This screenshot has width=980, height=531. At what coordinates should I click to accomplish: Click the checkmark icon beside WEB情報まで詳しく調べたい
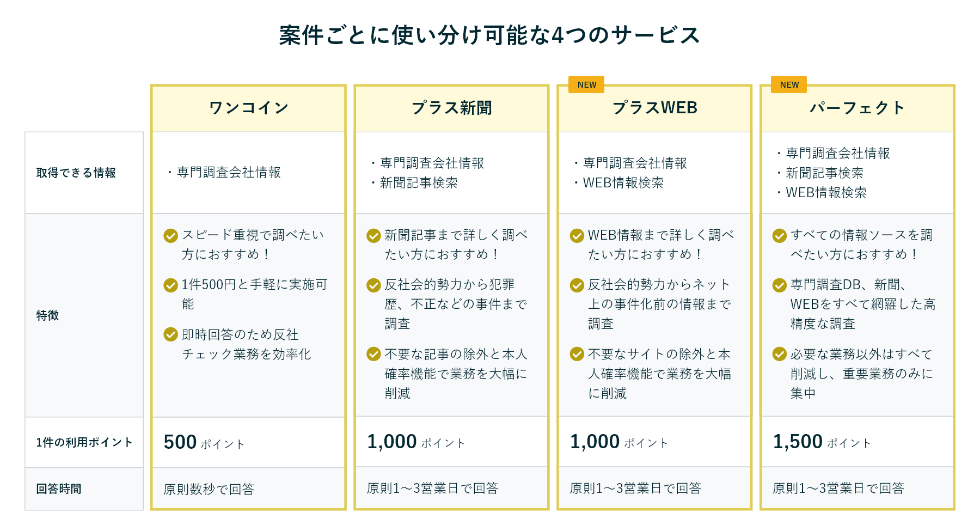pos(577,235)
